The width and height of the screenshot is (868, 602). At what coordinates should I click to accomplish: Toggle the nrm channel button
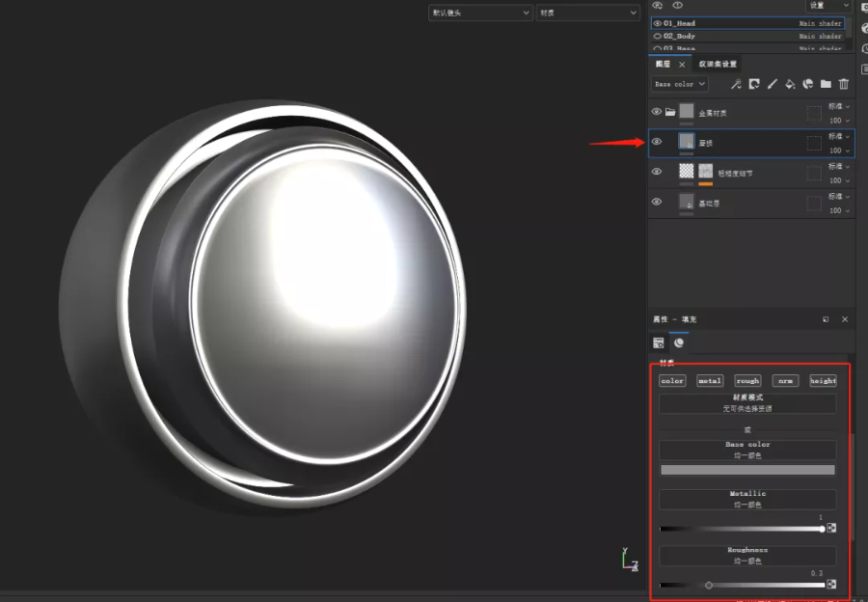pos(785,381)
